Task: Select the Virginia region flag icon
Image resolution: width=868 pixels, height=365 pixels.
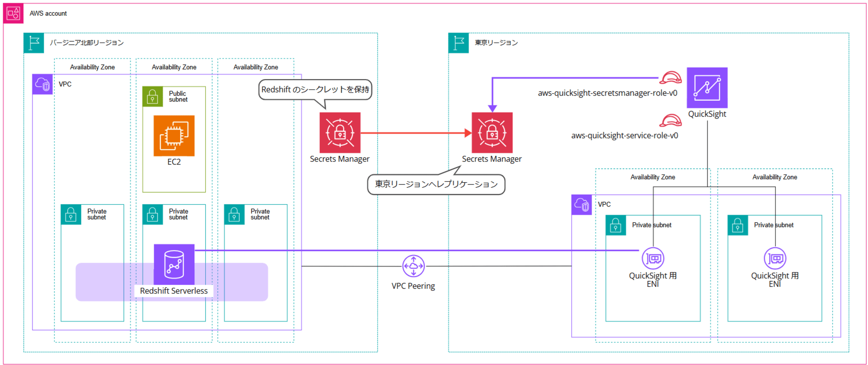Action: pos(34,43)
